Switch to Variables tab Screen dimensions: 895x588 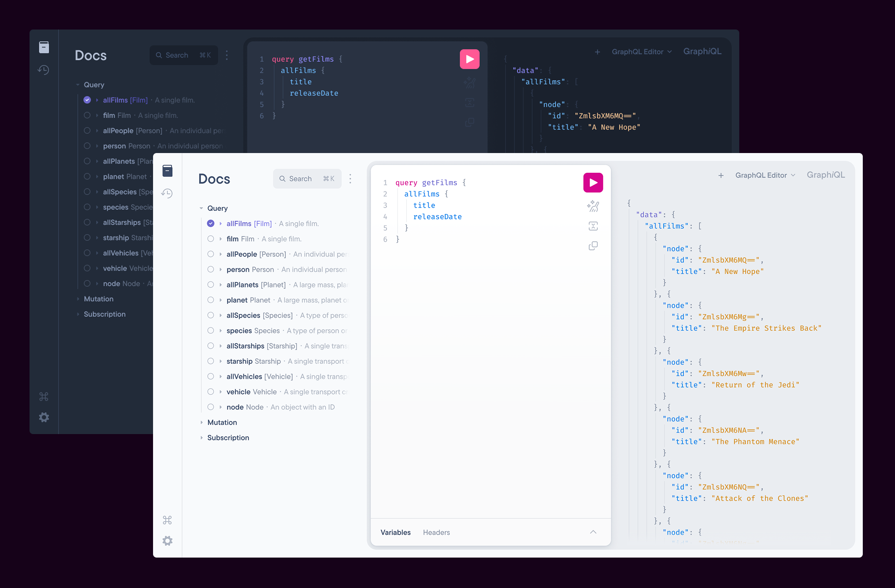point(396,533)
